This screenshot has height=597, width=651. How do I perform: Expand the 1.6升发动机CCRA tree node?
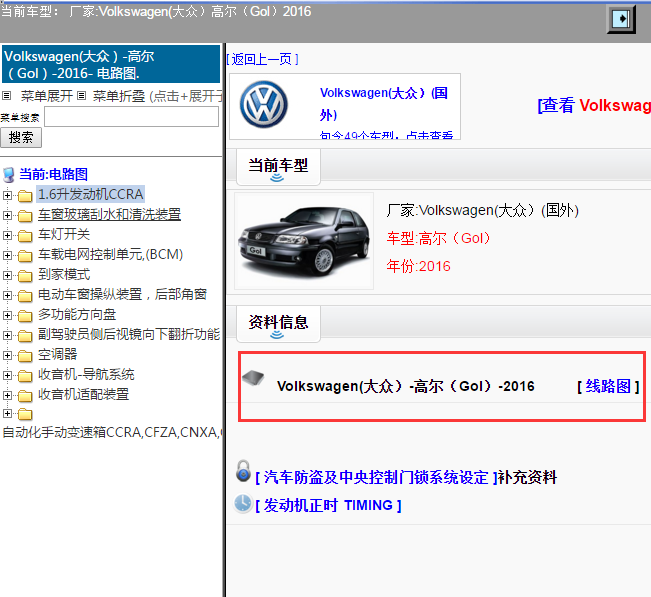[x=7, y=195]
